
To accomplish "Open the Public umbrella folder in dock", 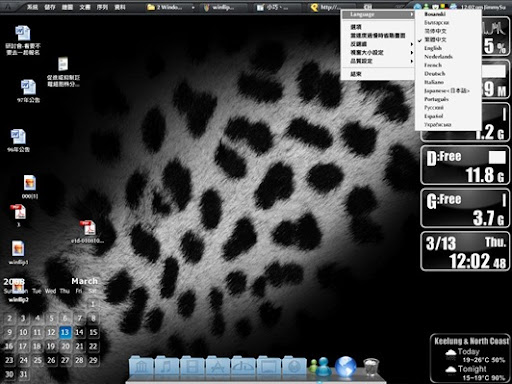I will click(243, 366).
